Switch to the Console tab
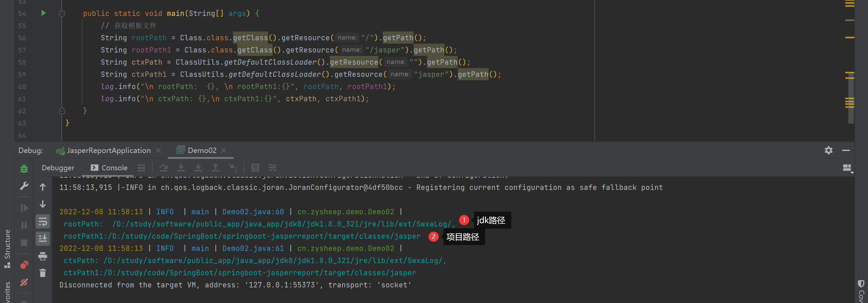868x303 pixels. 109,168
